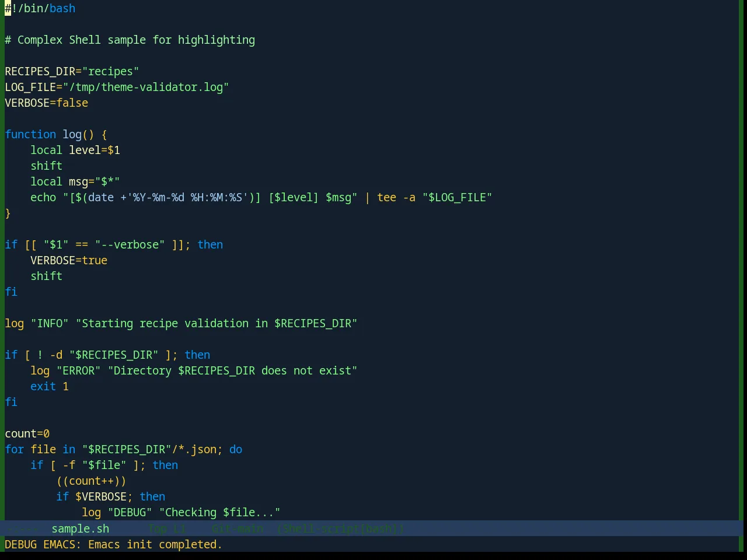Click the ((count++)) line
This screenshot has height=560, width=747.
tap(92, 481)
